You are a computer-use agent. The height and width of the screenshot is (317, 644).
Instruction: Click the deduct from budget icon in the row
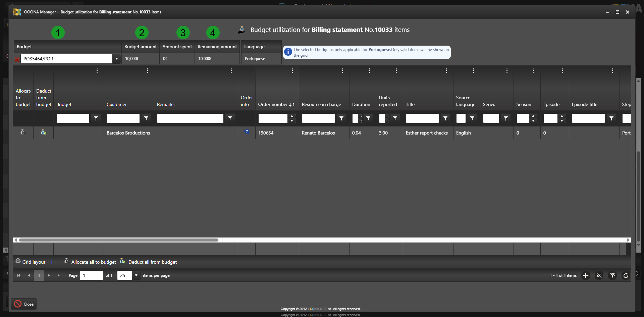(44, 133)
